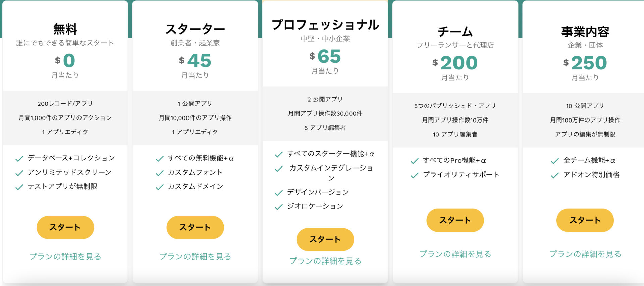
Task: Open プランの詳細を見る under the 事業内容 plan
Action: (x=585, y=254)
